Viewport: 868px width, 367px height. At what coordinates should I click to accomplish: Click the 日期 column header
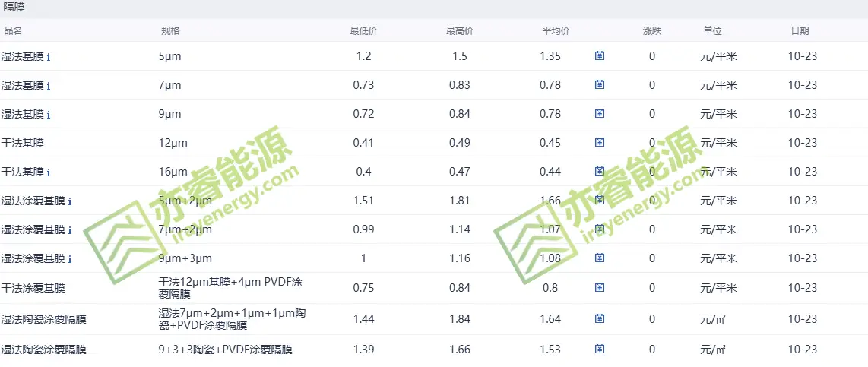pyautogui.click(x=800, y=31)
